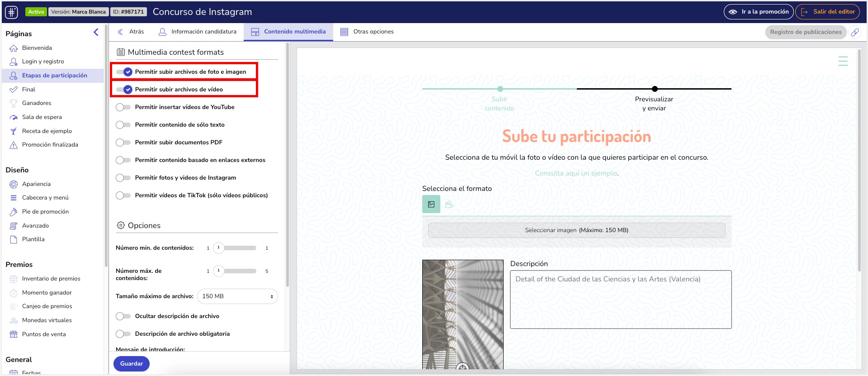868x376 pixels.
Task: Enable Permitir insertar vídeos de YouTube
Action: [123, 107]
